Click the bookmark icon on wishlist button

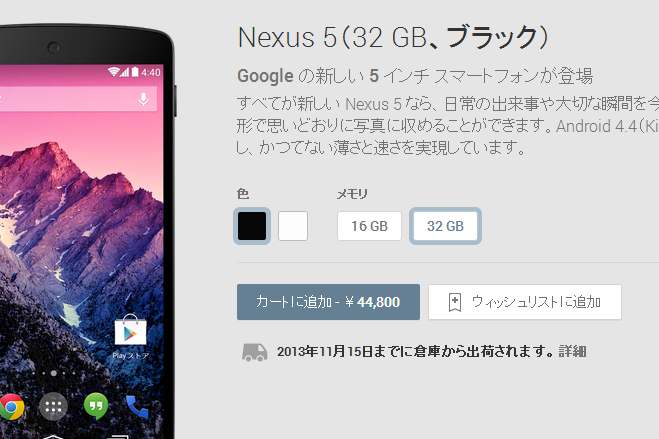[x=455, y=302]
